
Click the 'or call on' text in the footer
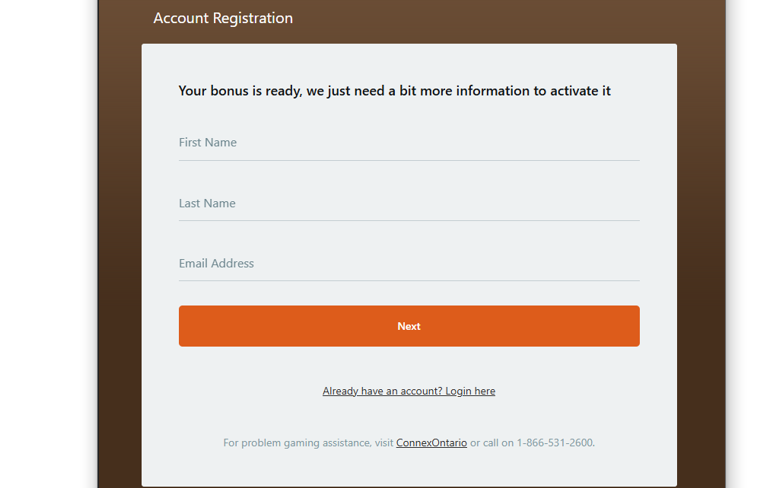click(x=492, y=443)
